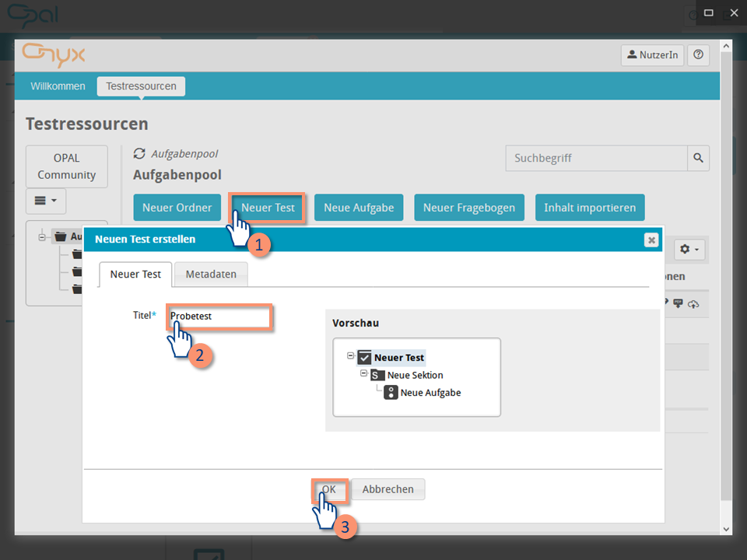
Task: Click the Neue Aufgabe button
Action: pyautogui.click(x=359, y=208)
